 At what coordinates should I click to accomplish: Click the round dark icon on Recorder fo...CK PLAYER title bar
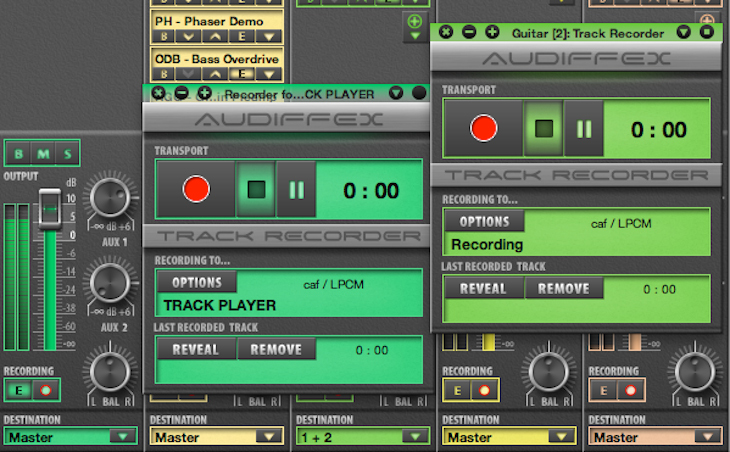[x=419, y=93]
